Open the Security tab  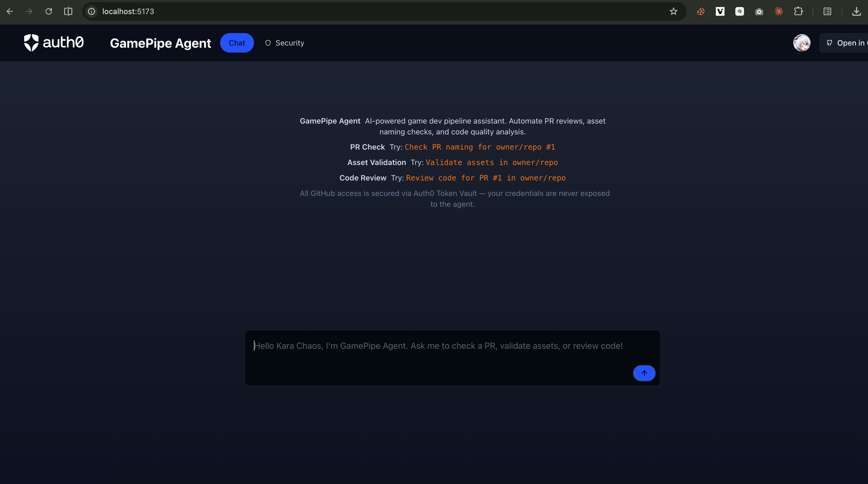pos(285,43)
